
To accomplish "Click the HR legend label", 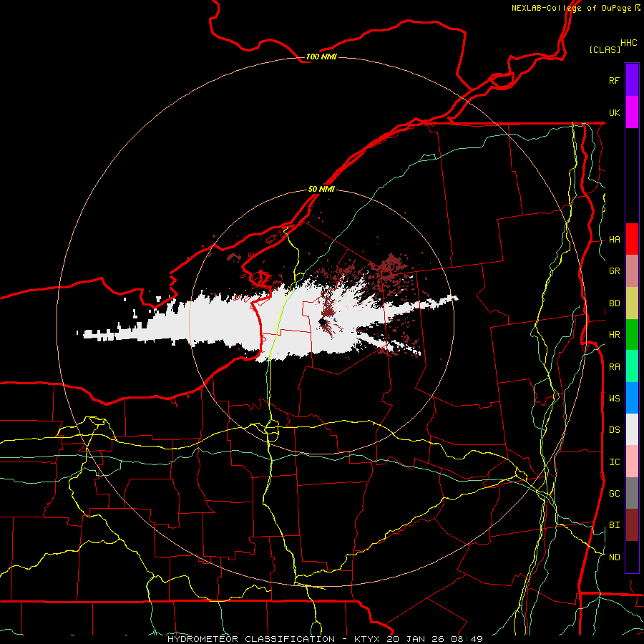I will click(614, 335).
